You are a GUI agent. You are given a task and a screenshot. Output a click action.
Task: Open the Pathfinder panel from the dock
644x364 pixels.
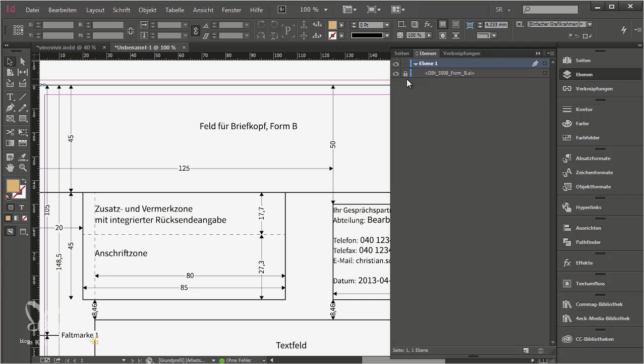(588, 242)
